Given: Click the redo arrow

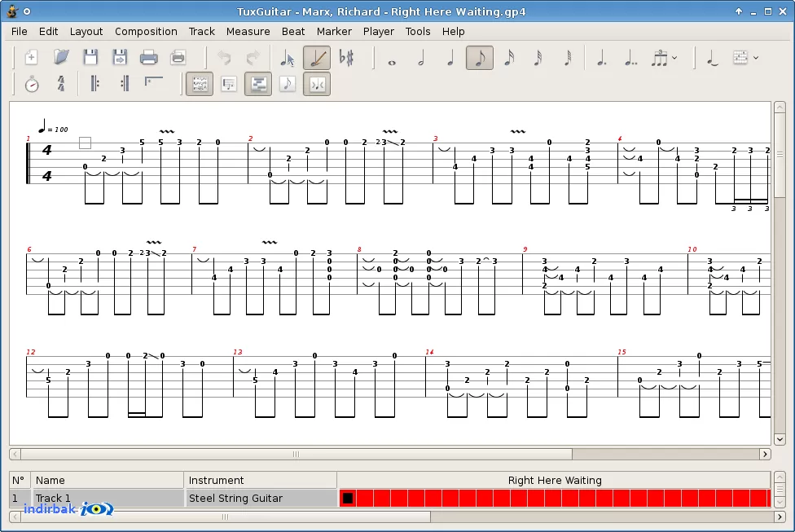Looking at the screenshot, I should (253, 57).
